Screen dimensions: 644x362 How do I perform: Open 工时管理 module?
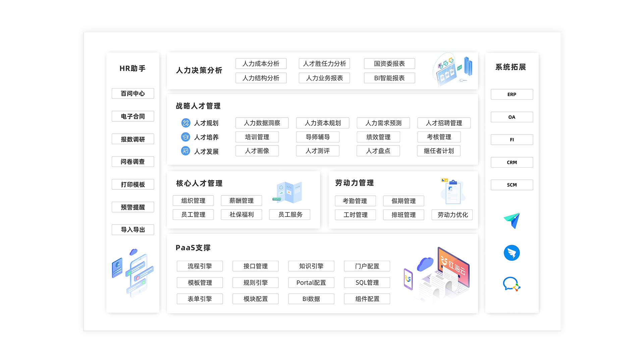click(x=356, y=215)
